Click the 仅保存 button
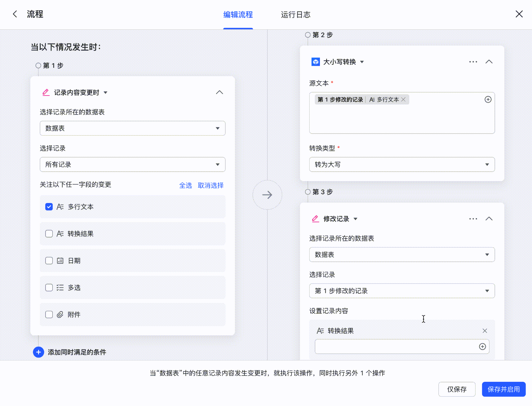532x406 pixels. point(456,389)
